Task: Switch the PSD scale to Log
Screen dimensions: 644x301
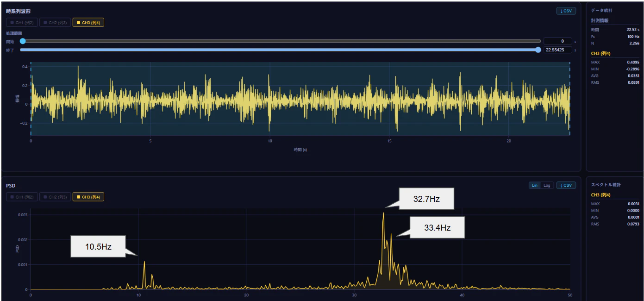Action: pyautogui.click(x=547, y=185)
